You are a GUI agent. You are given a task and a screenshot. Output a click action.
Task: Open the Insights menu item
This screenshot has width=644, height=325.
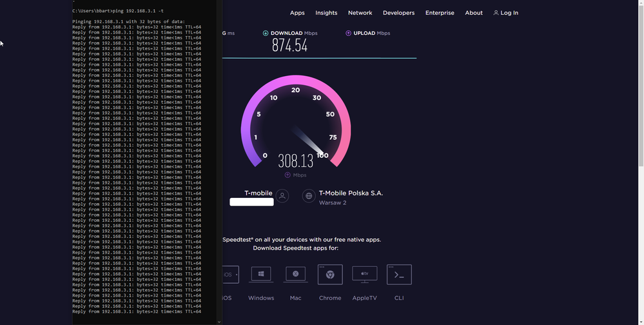pyautogui.click(x=326, y=13)
